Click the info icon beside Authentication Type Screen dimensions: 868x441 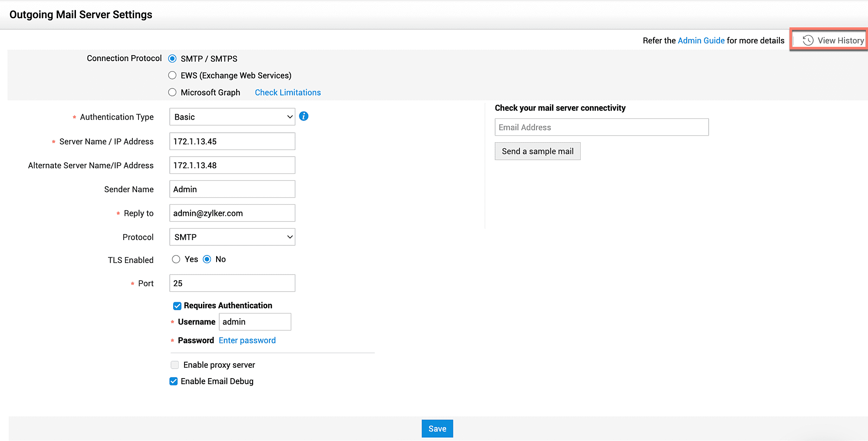[x=304, y=116]
